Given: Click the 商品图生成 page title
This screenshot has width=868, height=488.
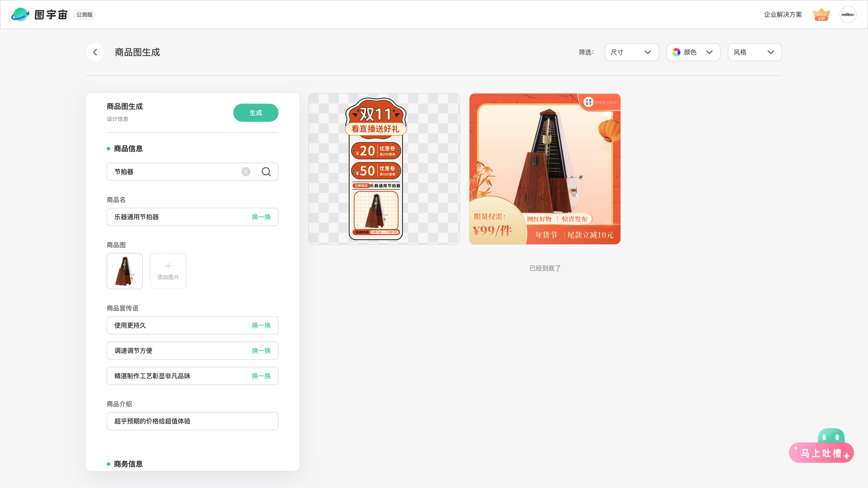Looking at the screenshot, I should [x=137, y=52].
